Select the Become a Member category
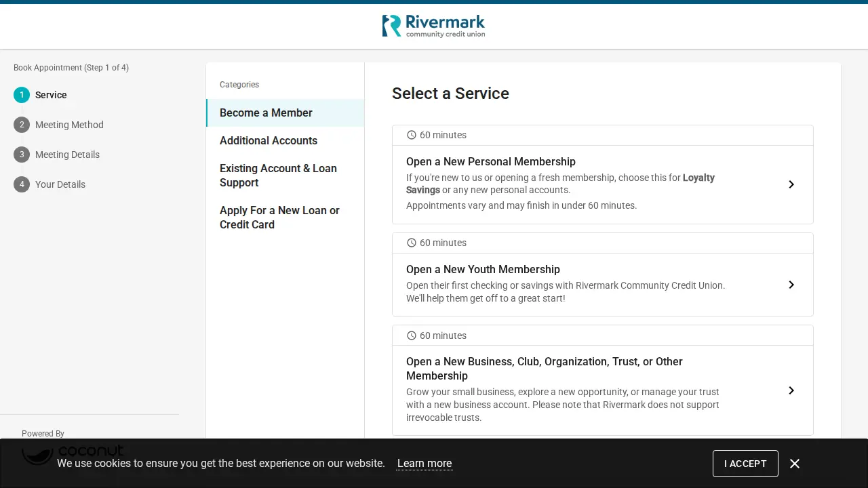The width and height of the screenshot is (868, 488). [x=285, y=113]
